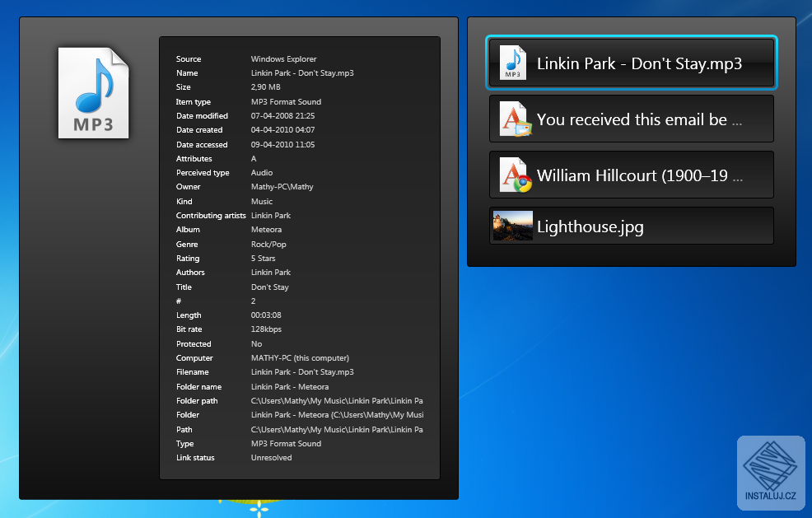Choose the "William Hillcourt" entry text
The height and width of the screenshot is (518, 812).
639,175
